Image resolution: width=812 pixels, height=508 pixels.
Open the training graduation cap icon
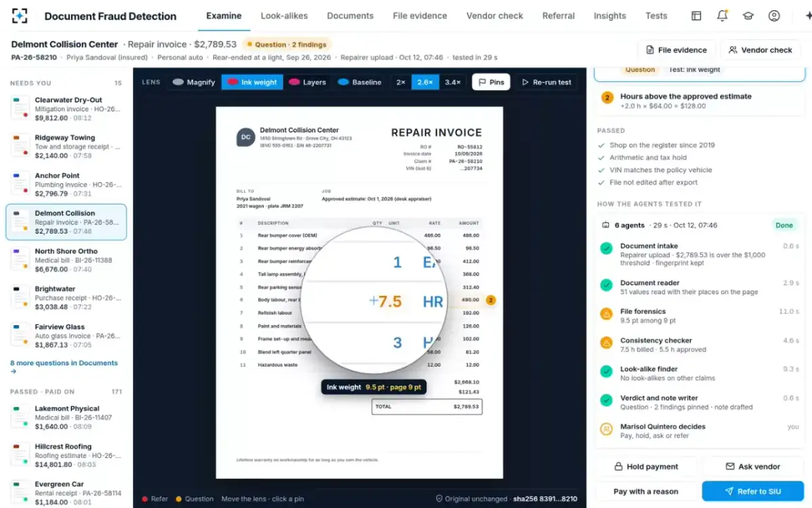point(748,16)
